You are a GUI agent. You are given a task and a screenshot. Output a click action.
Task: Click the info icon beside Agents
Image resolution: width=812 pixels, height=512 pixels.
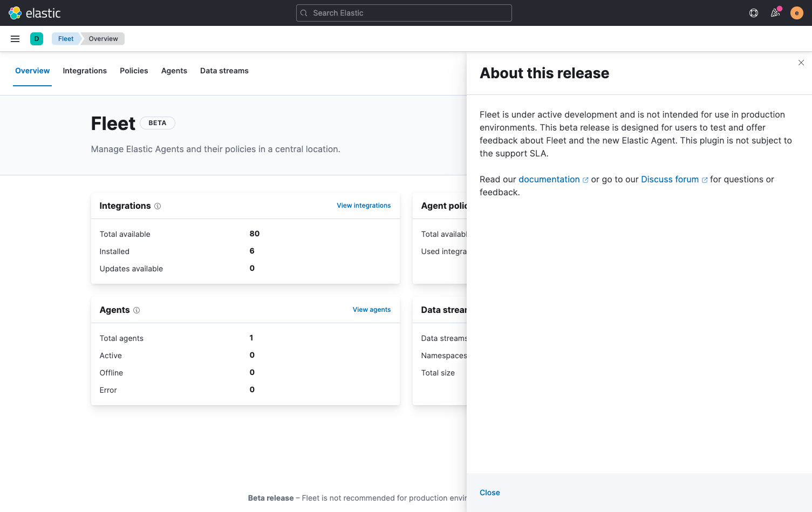[137, 310]
